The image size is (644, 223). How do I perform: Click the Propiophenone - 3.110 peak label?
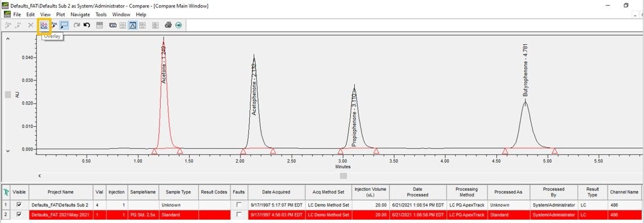(354, 120)
